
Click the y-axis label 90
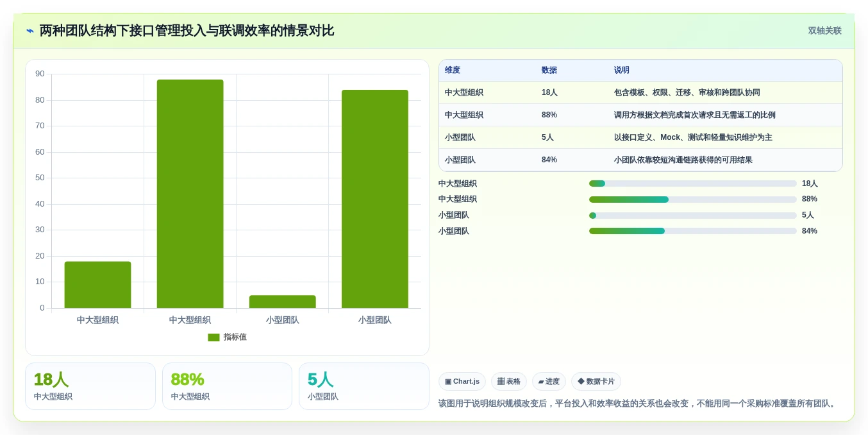40,74
